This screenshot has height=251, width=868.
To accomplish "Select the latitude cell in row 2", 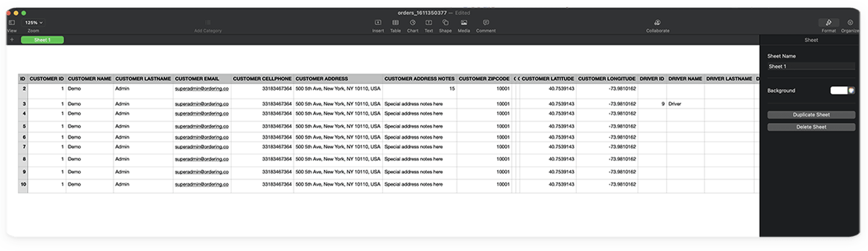I will pyautogui.click(x=548, y=91).
